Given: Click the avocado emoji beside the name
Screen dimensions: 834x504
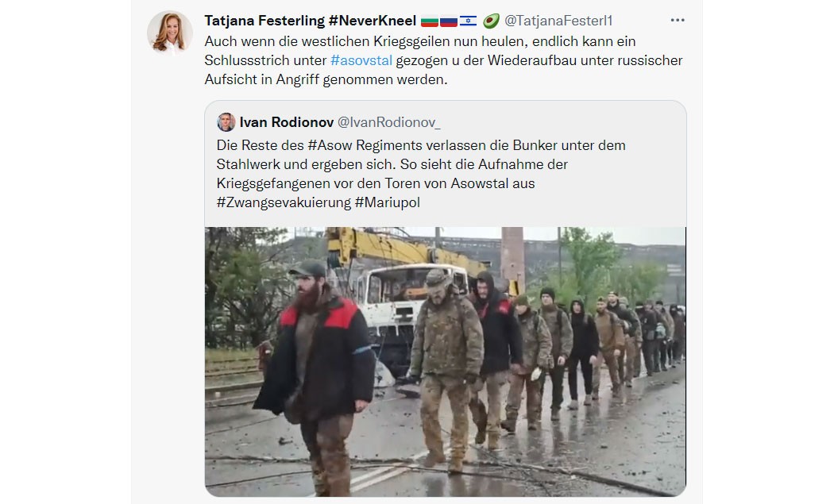Looking at the screenshot, I should click(x=490, y=21).
